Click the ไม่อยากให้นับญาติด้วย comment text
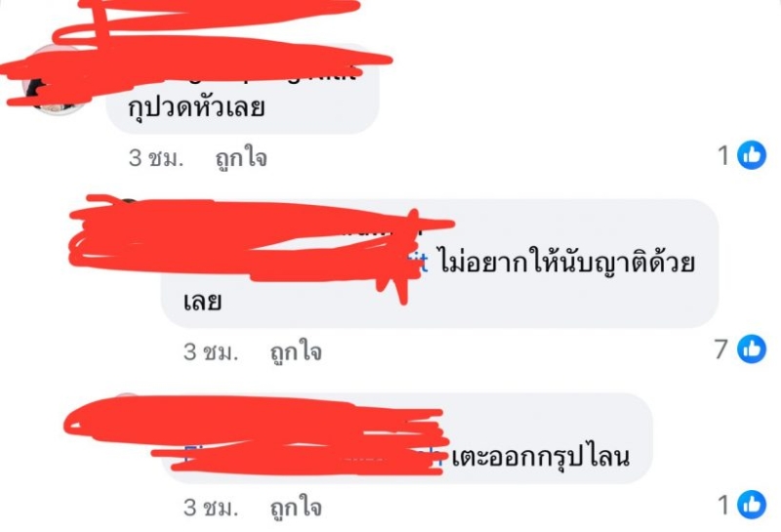This screenshot has height=532, width=781. click(568, 263)
